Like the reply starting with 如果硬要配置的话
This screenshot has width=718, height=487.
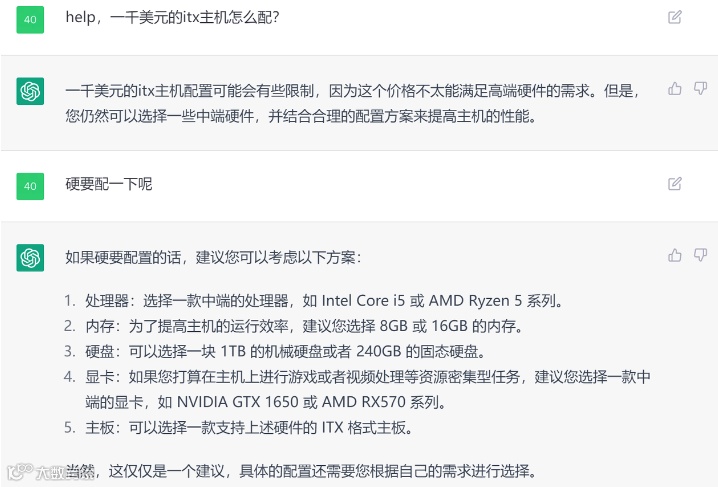pyautogui.click(x=674, y=255)
